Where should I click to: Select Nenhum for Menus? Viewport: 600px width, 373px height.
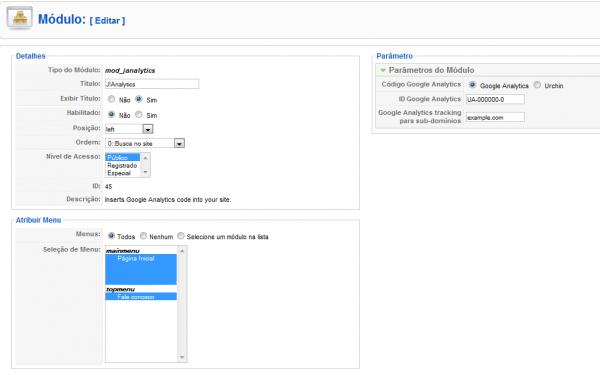[x=143, y=236]
